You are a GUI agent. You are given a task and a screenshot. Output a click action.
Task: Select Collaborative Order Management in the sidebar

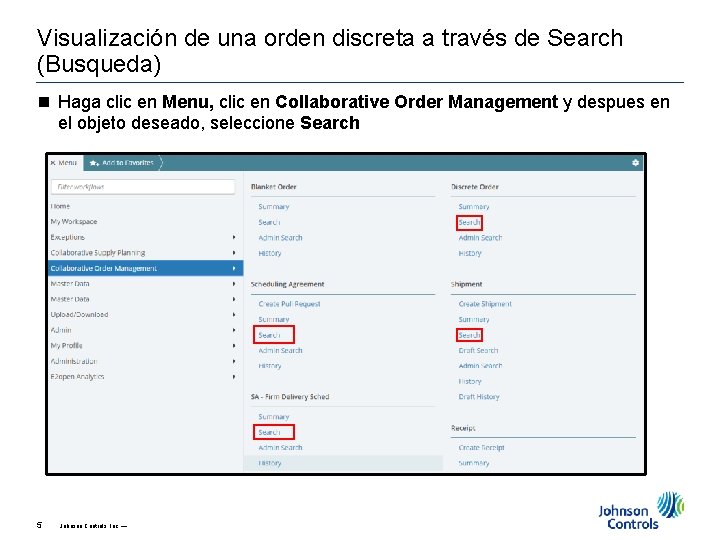click(146, 268)
